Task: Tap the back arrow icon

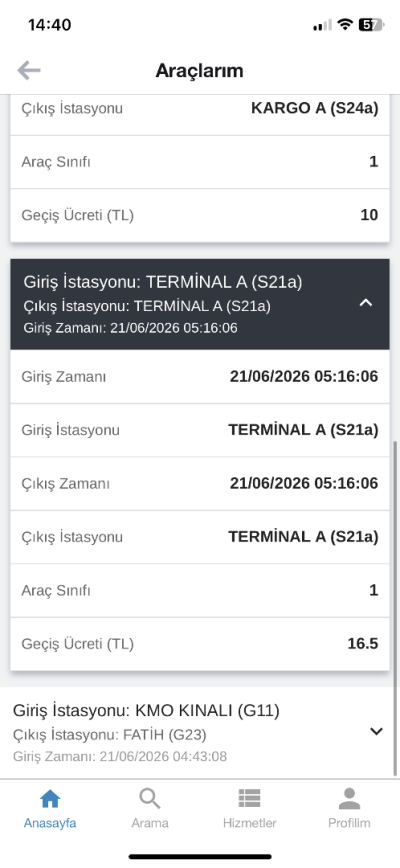Action: point(29,70)
